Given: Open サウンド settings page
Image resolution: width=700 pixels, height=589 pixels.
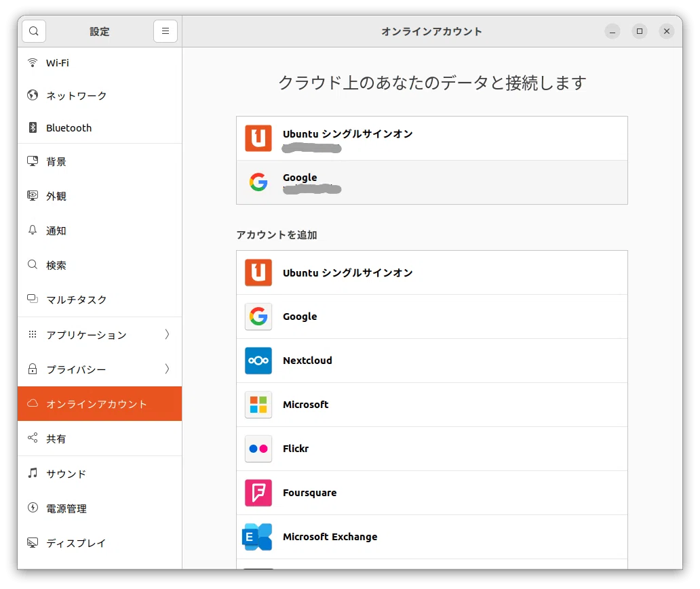Looking at the screenshot, I should [x=100, y=473].
